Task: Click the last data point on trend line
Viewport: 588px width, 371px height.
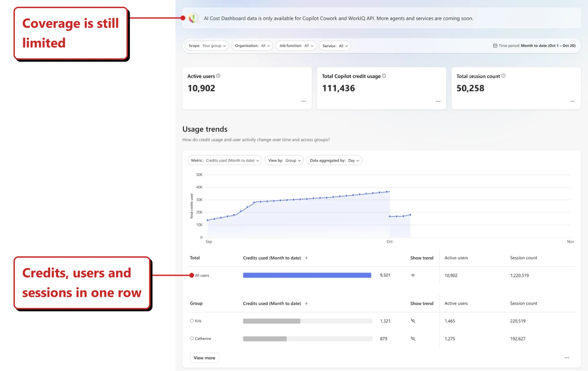Action: coord(410,215)
